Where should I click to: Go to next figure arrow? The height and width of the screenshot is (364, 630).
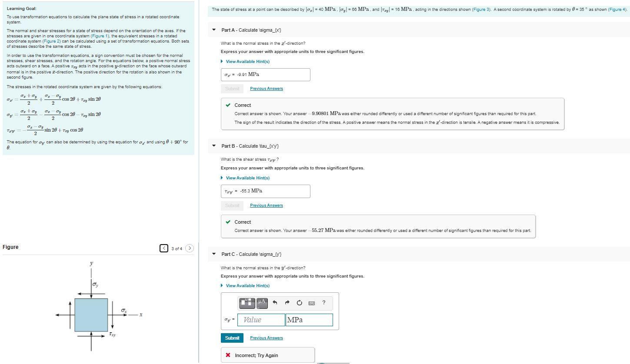pyautogui.click(x=189, y=248)
